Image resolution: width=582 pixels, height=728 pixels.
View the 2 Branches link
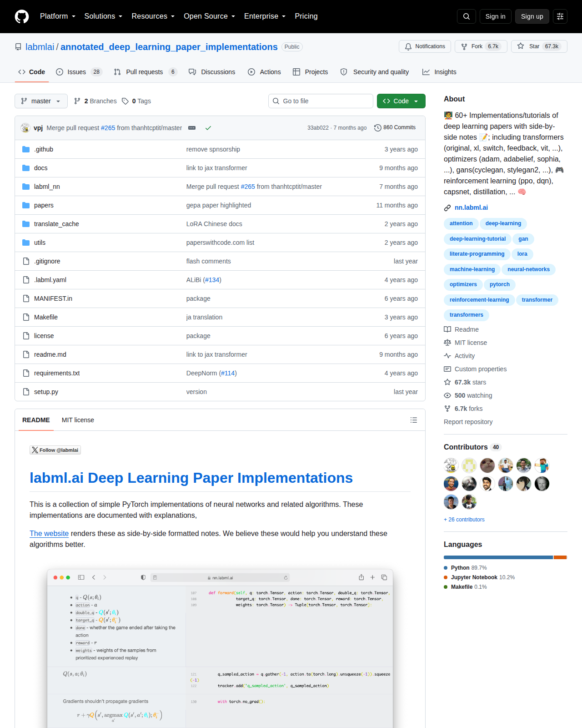(95, 101)
